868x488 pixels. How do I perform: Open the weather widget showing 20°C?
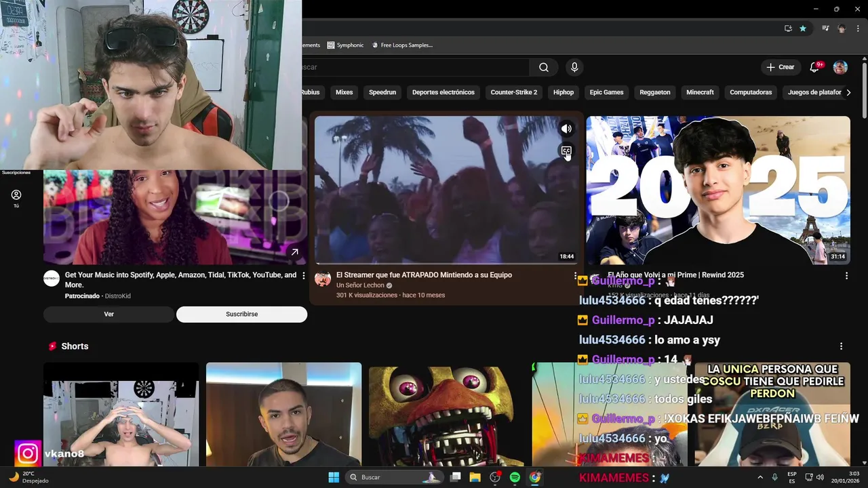[28, 477]
